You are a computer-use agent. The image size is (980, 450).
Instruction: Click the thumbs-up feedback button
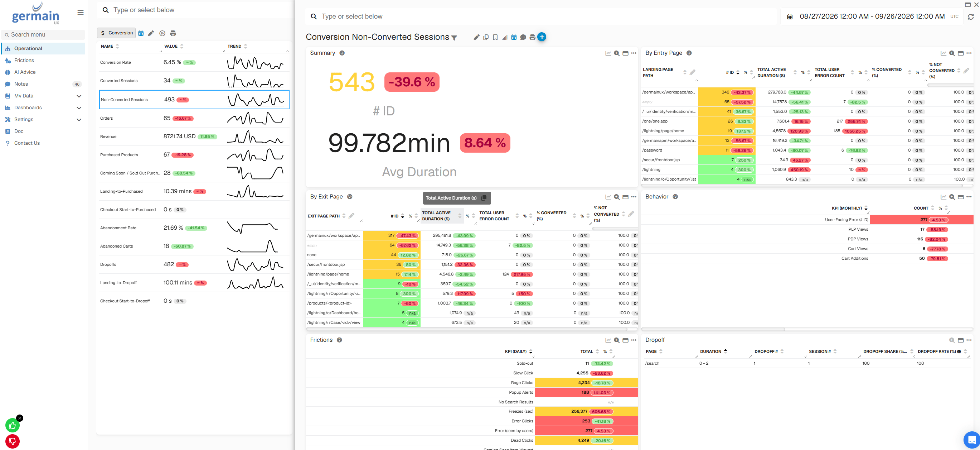pos(13,425)
